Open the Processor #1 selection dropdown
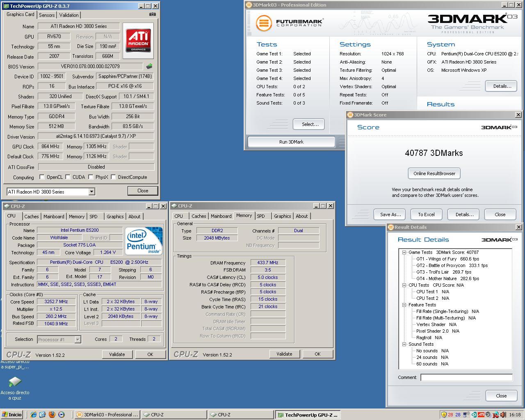 [78, 339]
